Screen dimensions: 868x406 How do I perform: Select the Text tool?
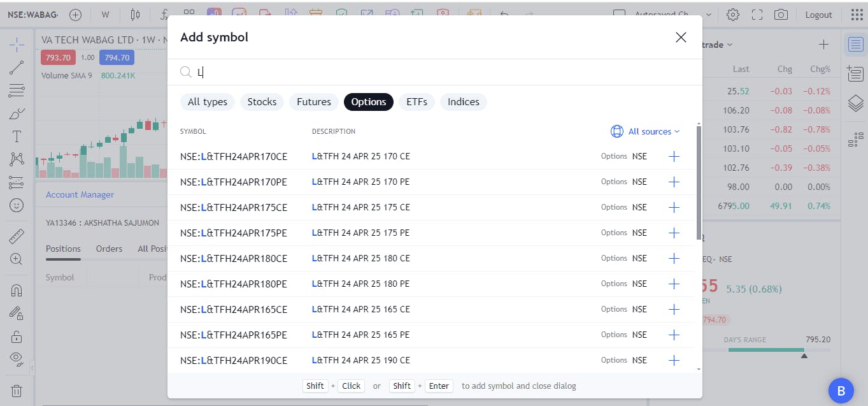(x=17, y=136)
